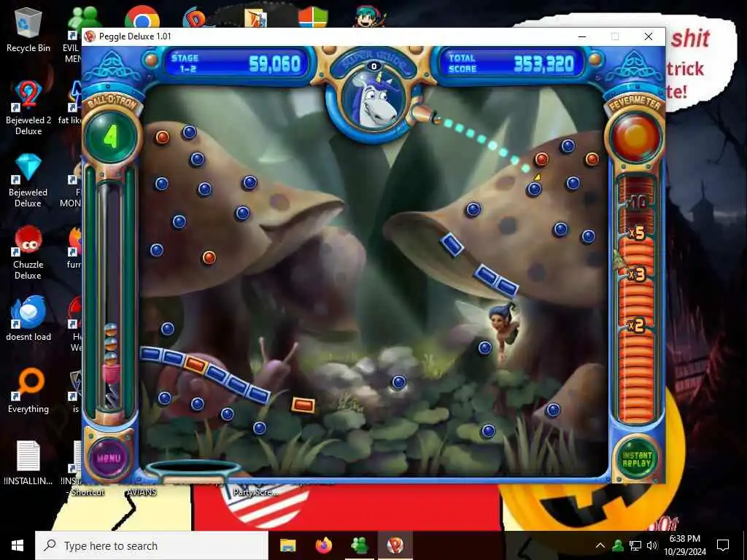Click the blue peg beside the fairy
This screenshot has height=560, width=747.
(485, 348)
